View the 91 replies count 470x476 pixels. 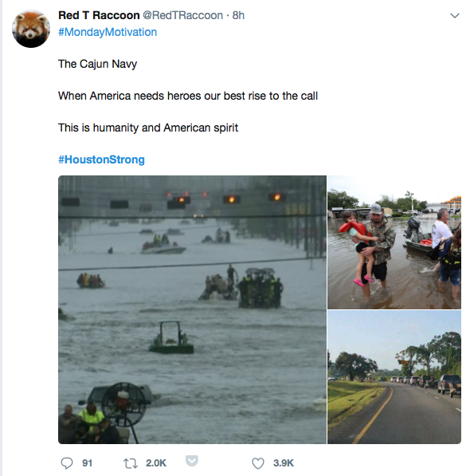[87, 463]
